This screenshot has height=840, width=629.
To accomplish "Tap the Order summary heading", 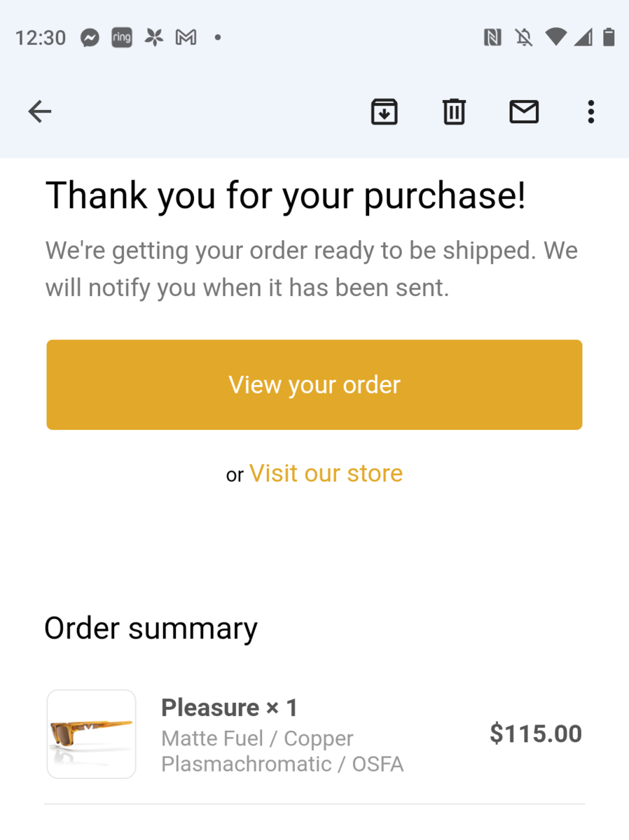I will pyautogui.click(x=151, y=629).
